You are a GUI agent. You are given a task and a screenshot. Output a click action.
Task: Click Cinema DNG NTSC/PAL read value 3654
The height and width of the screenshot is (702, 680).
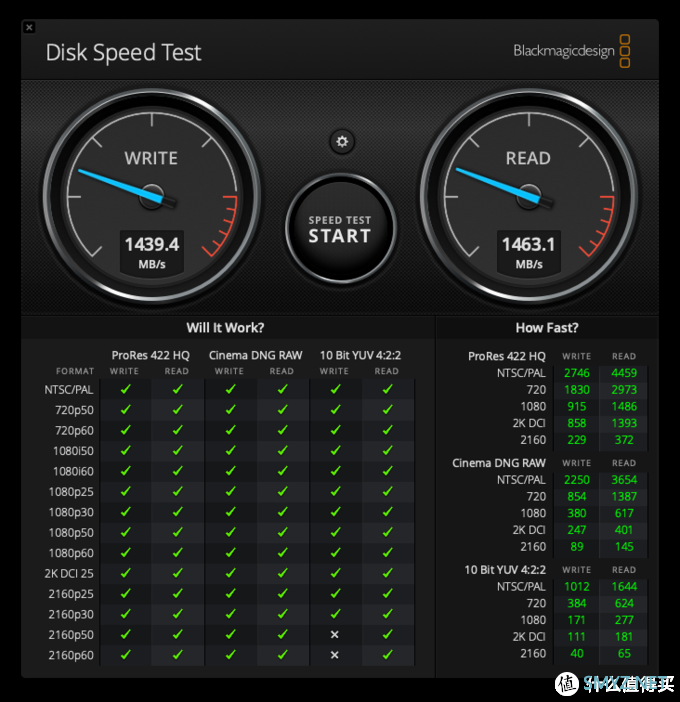click(624, 480)
